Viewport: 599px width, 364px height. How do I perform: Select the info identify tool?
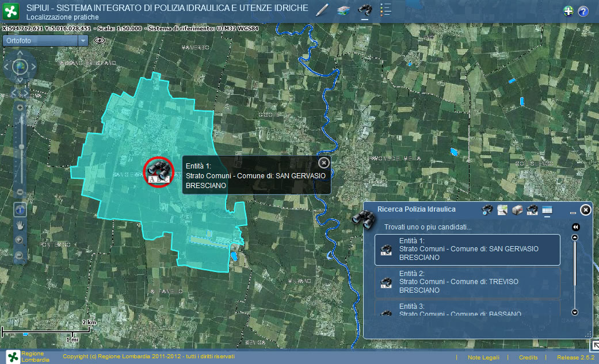(20, 209)
